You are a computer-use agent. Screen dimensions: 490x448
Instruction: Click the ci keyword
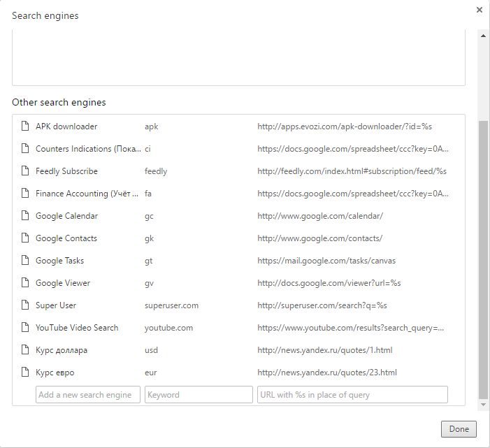[147, 149]
